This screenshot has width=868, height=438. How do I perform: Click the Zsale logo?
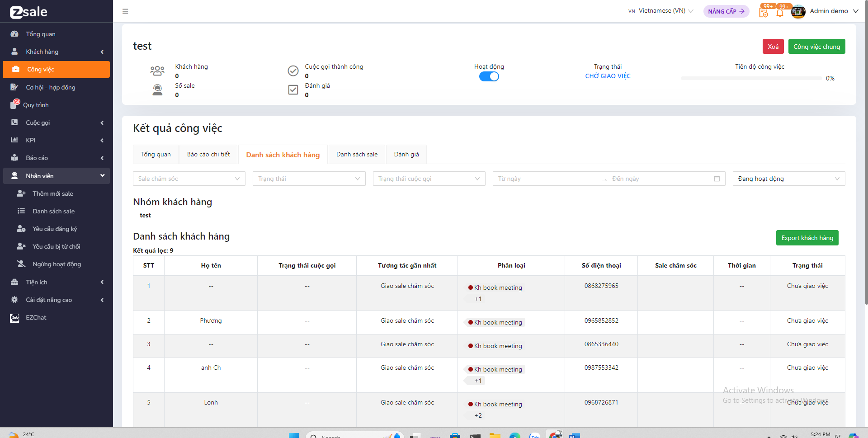point(28,12)
